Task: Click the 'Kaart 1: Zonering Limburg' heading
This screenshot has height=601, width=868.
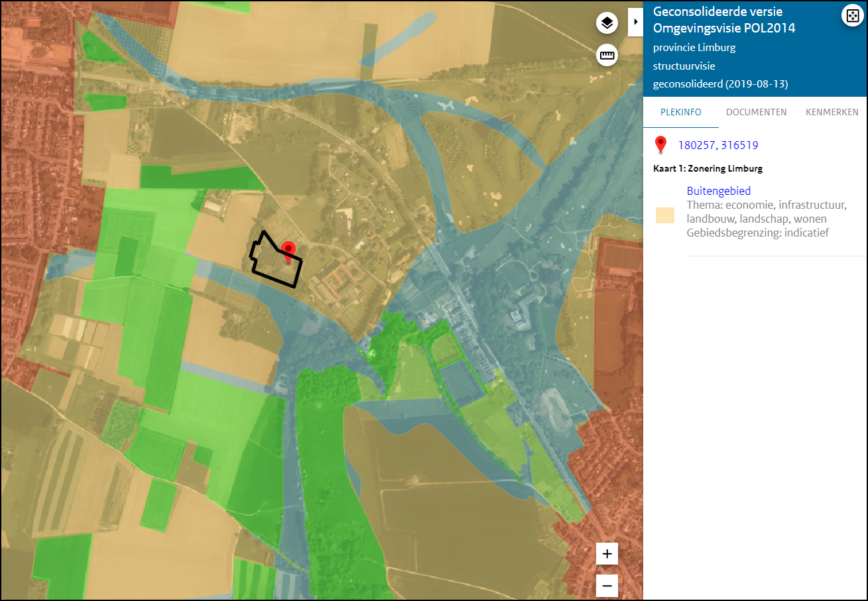Action: point(708,168)
